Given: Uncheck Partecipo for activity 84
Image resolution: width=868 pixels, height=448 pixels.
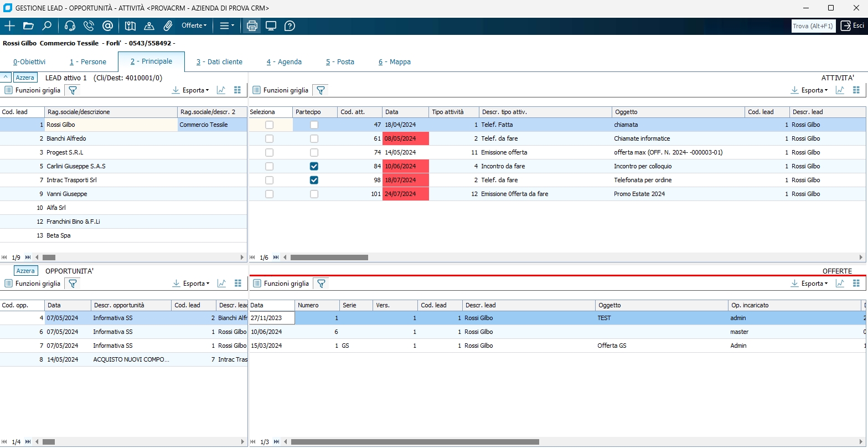Looking at the screenshot, I should 314,166.
